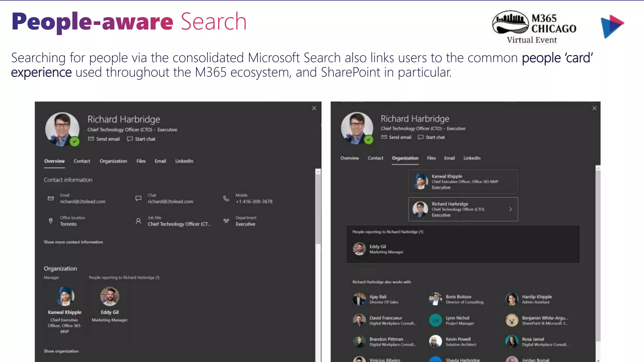Open the Email tab in right card
This screenshot has height=362, width=644.
[449, 158]
